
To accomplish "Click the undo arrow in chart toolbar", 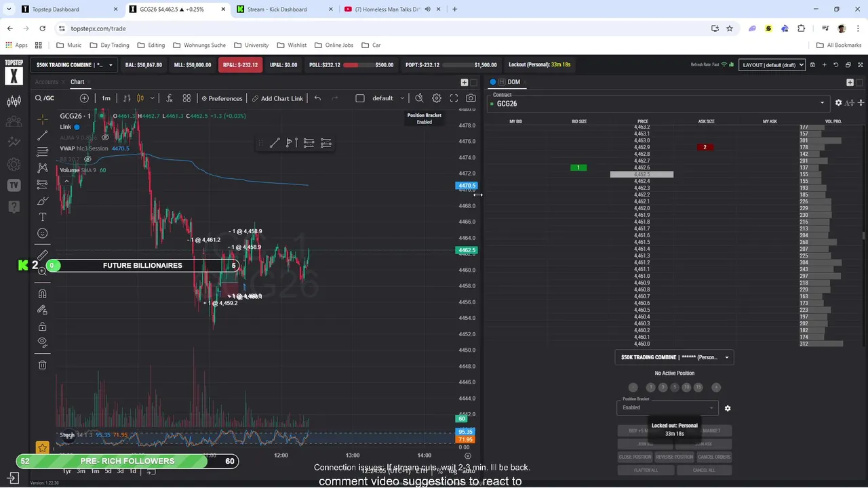I will point(317,98).
